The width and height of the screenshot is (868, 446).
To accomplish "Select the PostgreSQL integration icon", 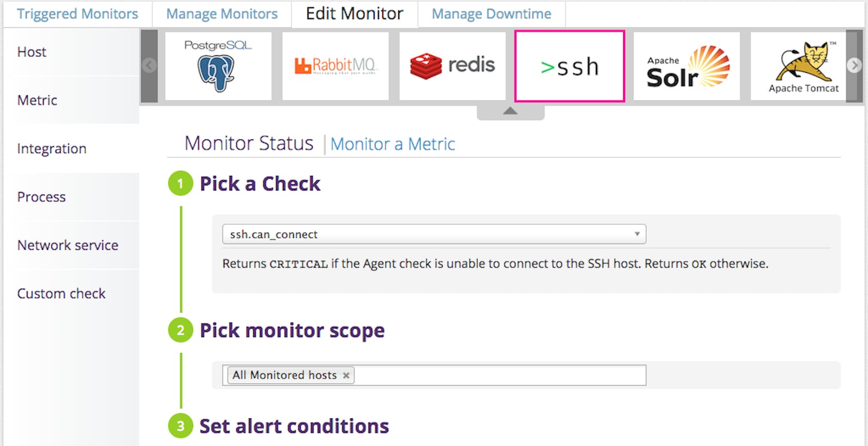I will tap(218, 66).
